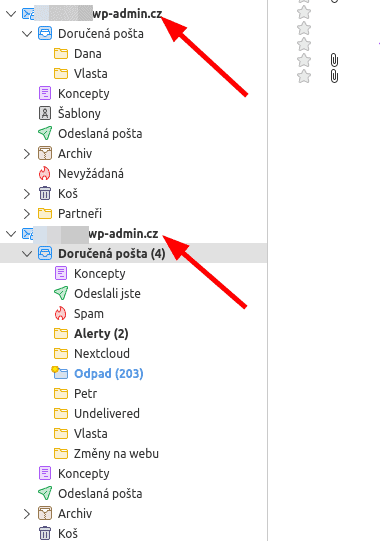This screenshot has height=541, width=380.
Task: Star the message beside the last paperclip
Action: pos(304,76)
